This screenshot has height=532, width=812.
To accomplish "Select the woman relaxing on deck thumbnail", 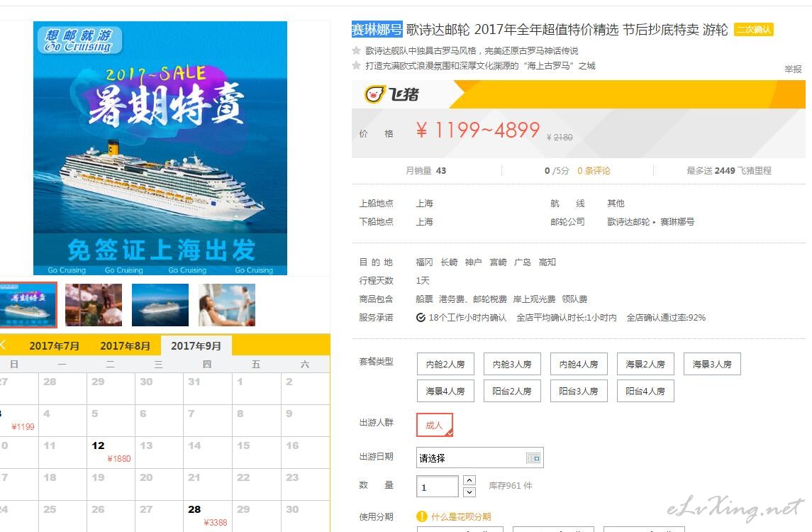I will click(x=227, y=304).
